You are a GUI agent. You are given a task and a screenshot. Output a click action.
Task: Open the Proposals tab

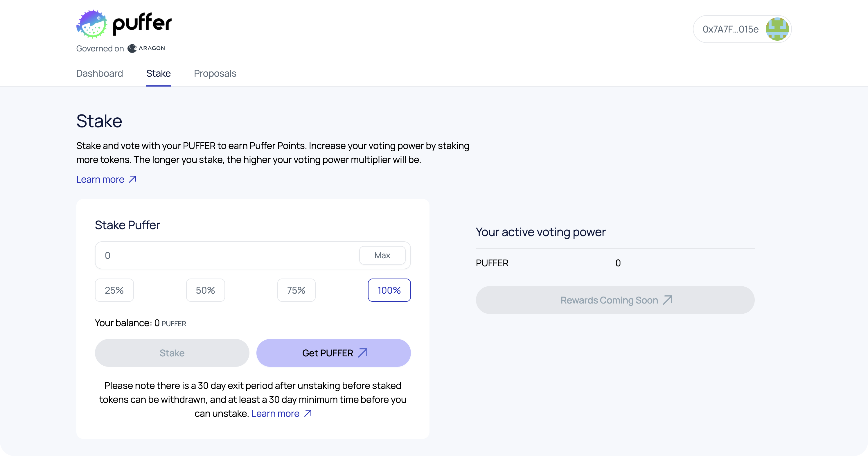click(215, 73)
